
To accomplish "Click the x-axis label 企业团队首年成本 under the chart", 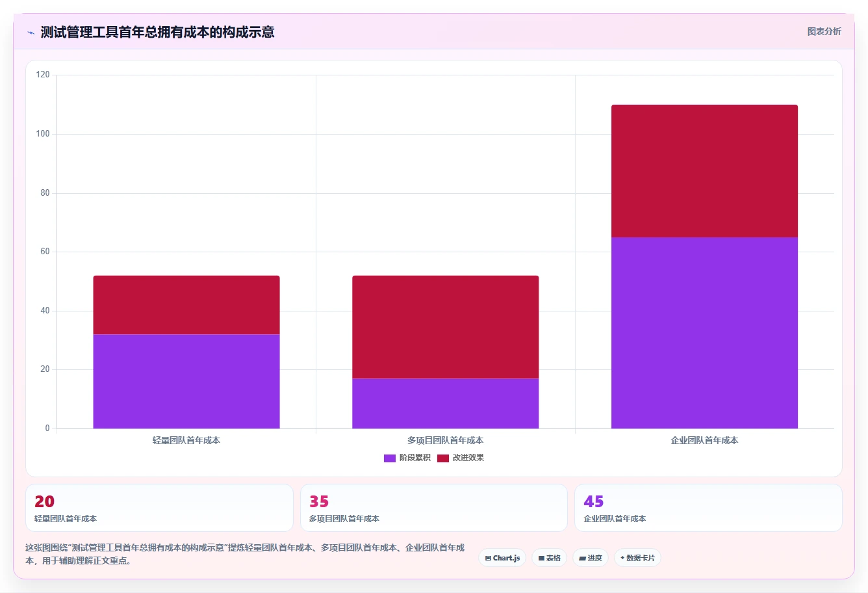I will [704, 440].
